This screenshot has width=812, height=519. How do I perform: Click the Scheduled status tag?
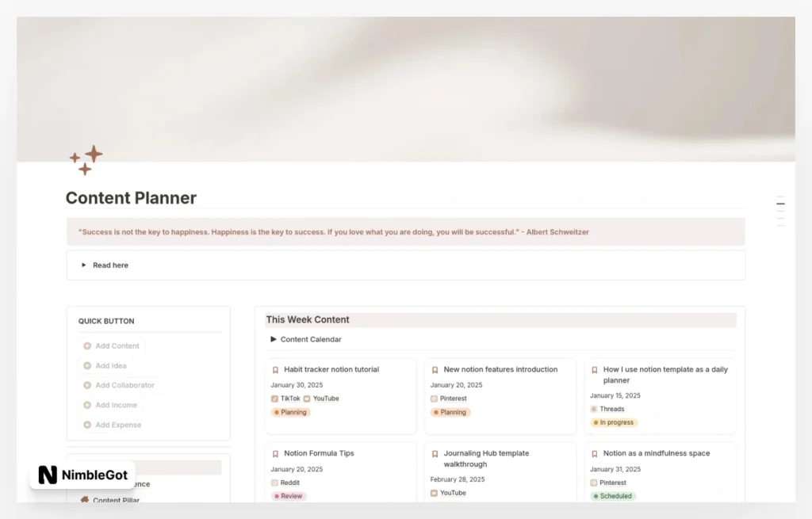(613, 496)
